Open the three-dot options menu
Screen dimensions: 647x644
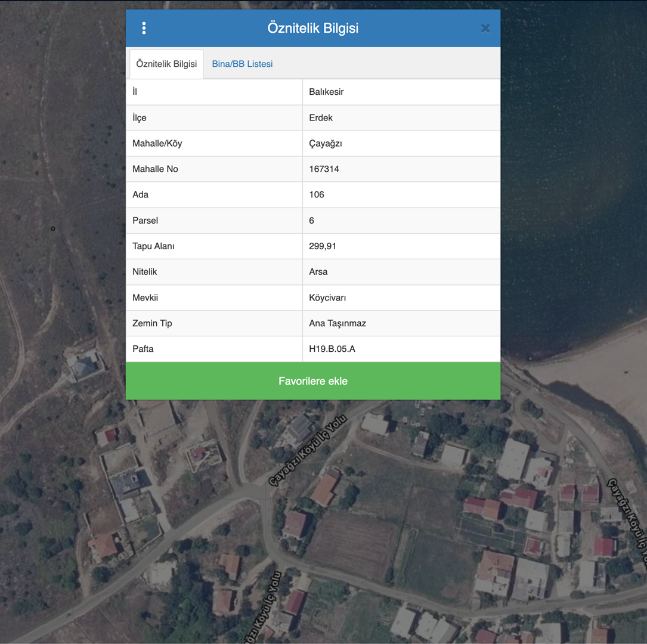pos(144,28)
